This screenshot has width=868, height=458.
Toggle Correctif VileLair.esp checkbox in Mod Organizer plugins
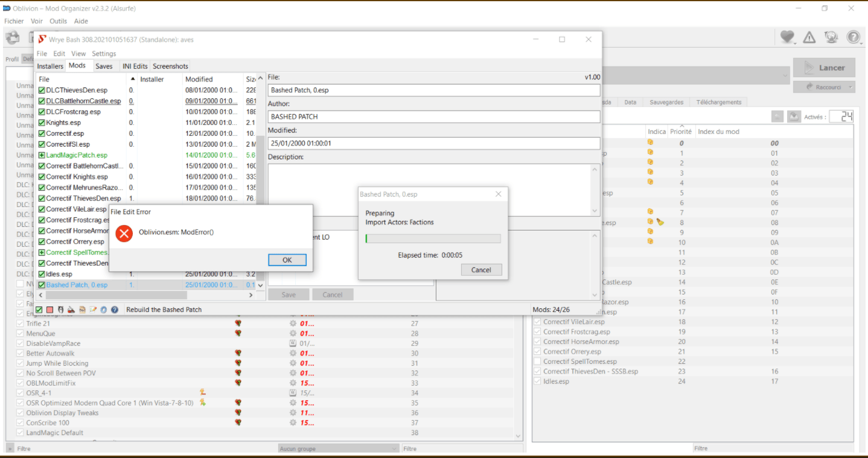tap(537, 322)
